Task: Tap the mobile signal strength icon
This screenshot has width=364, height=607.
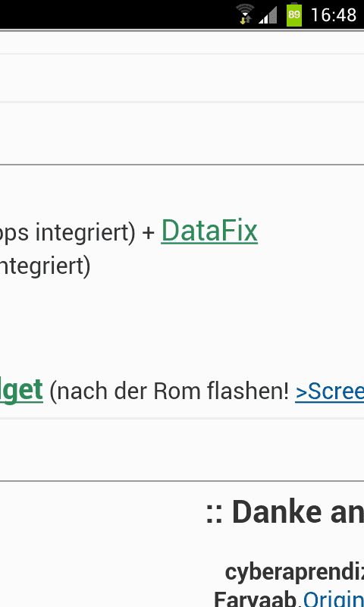Action: point(268,15)
